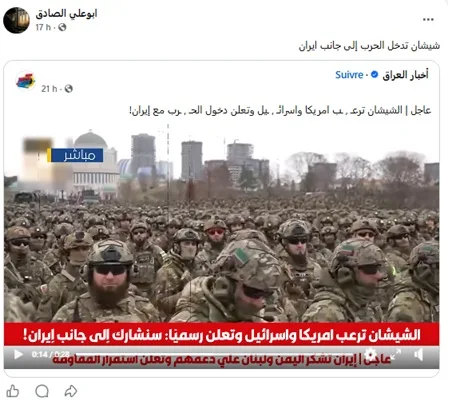Click the globe privacy icon beside 21 h
This screenshot has width=460, height=401.
pyautogui.click(x=69, y=89)
